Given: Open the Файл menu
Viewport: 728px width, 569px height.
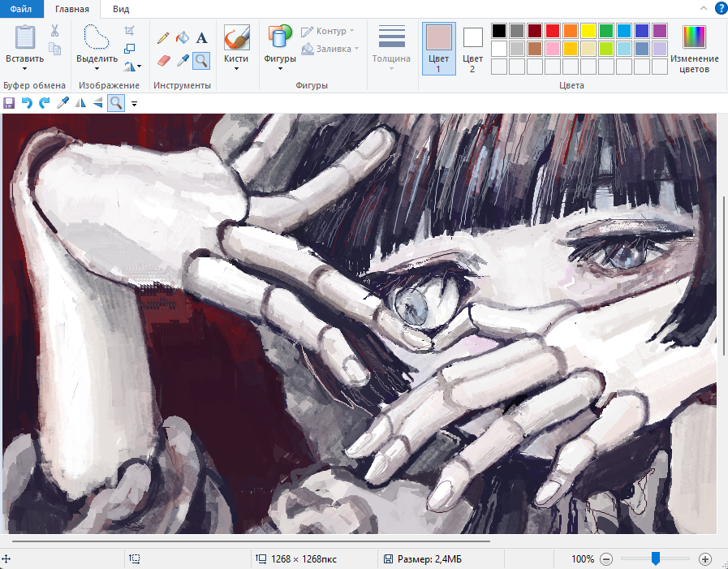Looking at the screenshot, I should click(x=21, y=9).
